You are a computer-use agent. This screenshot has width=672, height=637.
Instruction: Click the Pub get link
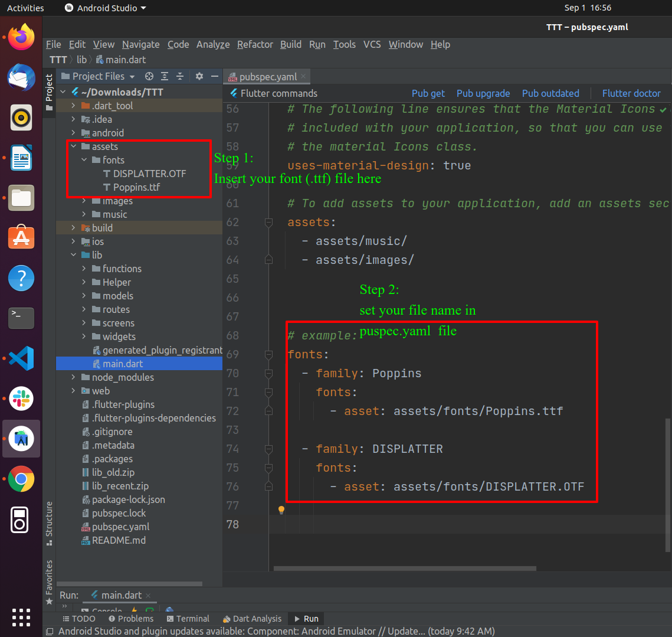pyautogui.click(x=428, y=93)
